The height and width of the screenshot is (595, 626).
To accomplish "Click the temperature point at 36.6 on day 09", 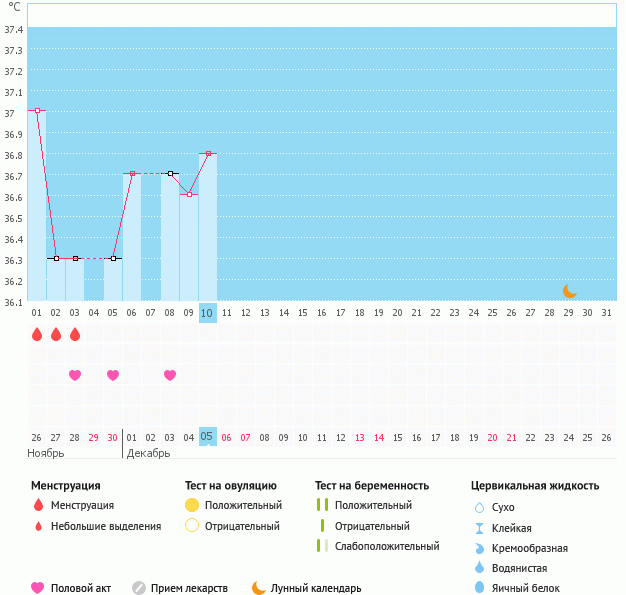I will click(x=189, y=195).
